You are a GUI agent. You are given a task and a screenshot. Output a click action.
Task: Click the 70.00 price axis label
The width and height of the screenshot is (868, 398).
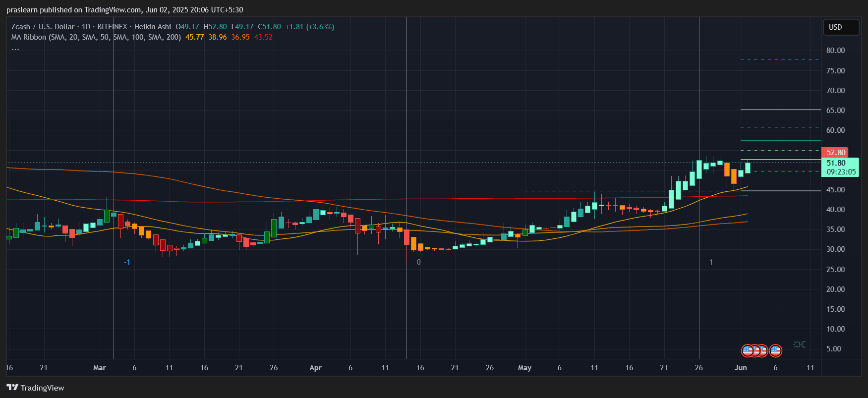(836, 91)
